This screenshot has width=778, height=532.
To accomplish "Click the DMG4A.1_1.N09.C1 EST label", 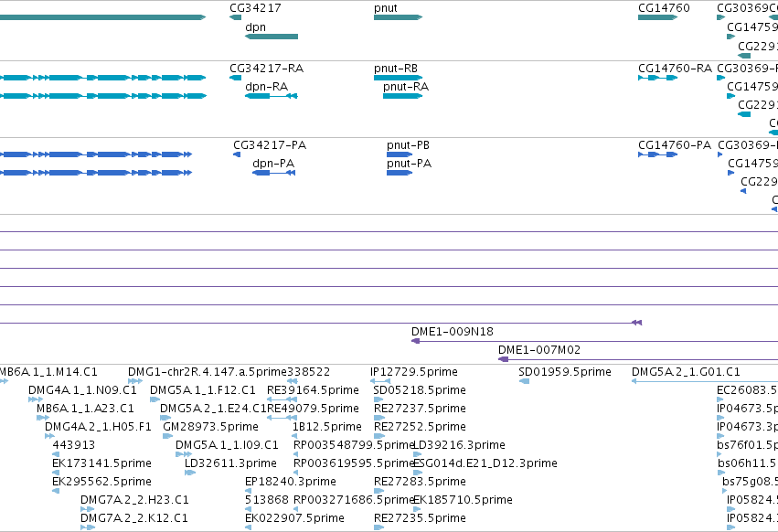I will pos(82,390).
